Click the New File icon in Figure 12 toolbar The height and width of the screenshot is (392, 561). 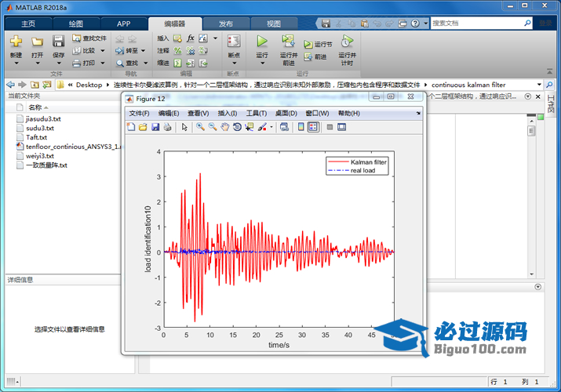[131, 127]
